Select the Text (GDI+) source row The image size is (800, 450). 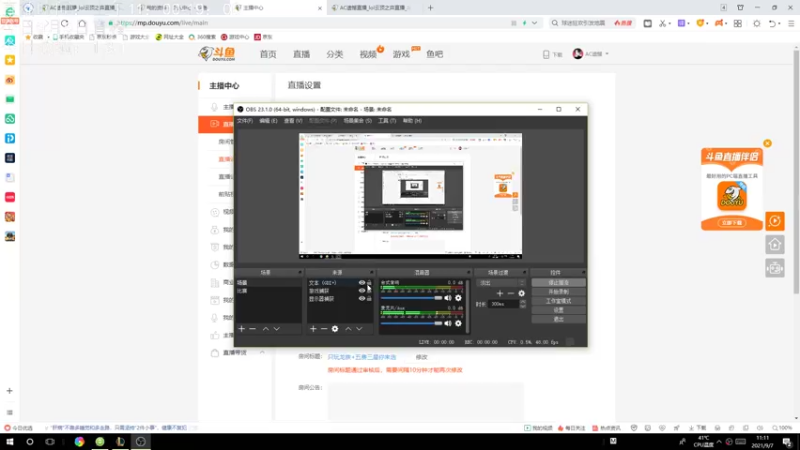[x=340, y=283]
